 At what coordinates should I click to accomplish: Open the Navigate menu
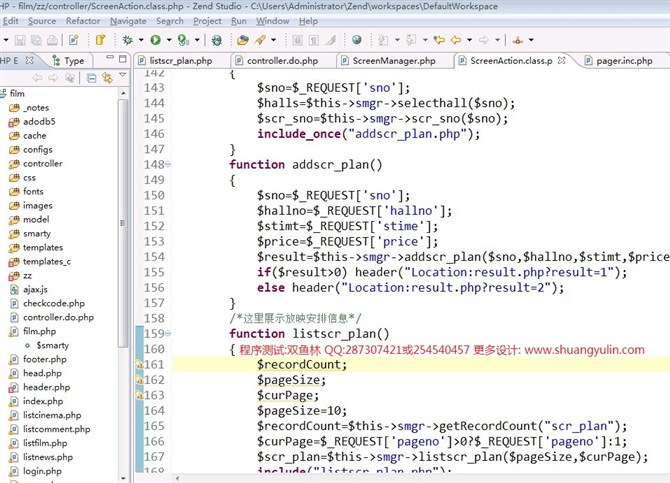(128, 21)
